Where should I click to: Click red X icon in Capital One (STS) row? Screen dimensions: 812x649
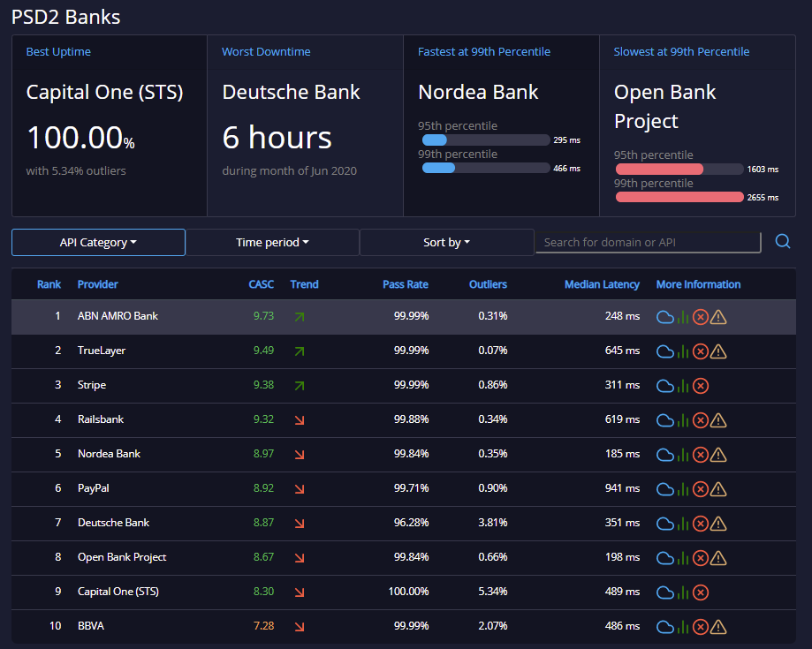point(701,592)
